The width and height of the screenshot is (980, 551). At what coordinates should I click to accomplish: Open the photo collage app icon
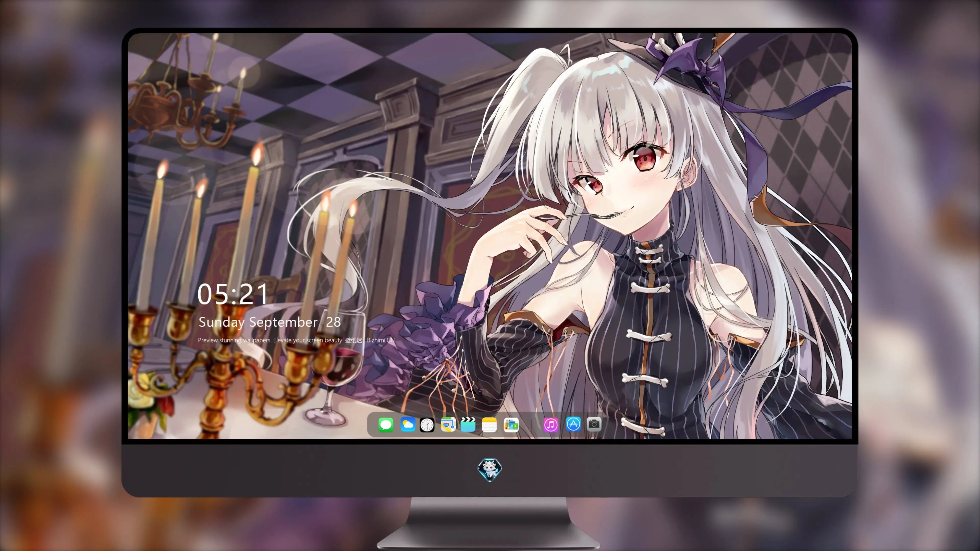click(x=511, y=425)
